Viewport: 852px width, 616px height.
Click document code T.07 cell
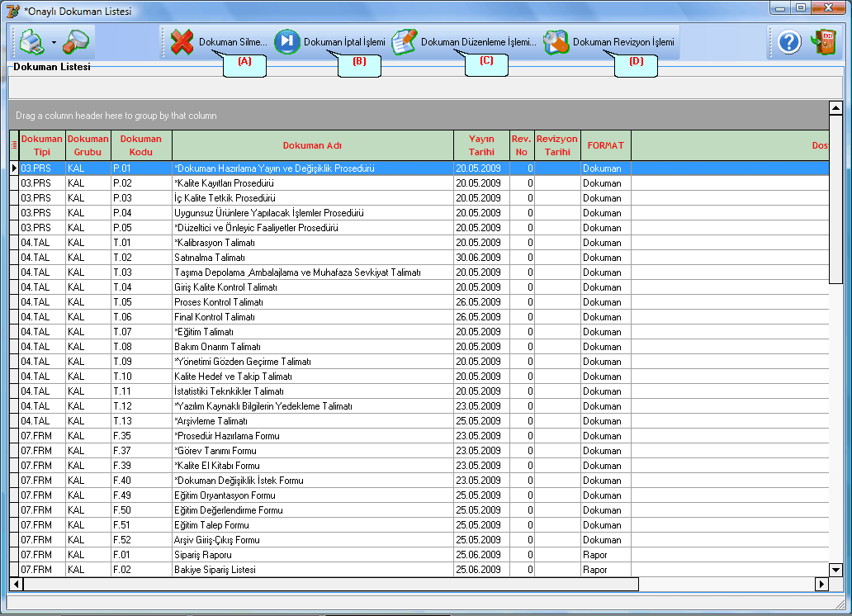pyautogui.click(x=141, y=332)
